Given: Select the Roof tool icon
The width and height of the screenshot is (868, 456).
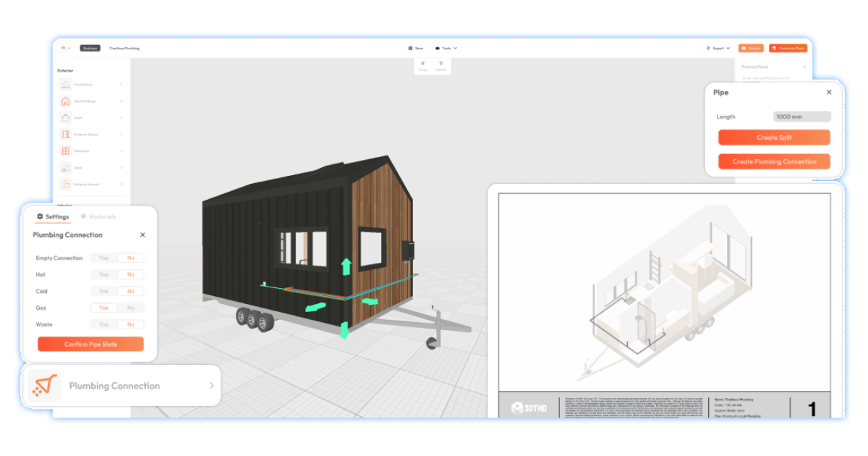Looking at the screenshot, I should (x=66, y=118).
